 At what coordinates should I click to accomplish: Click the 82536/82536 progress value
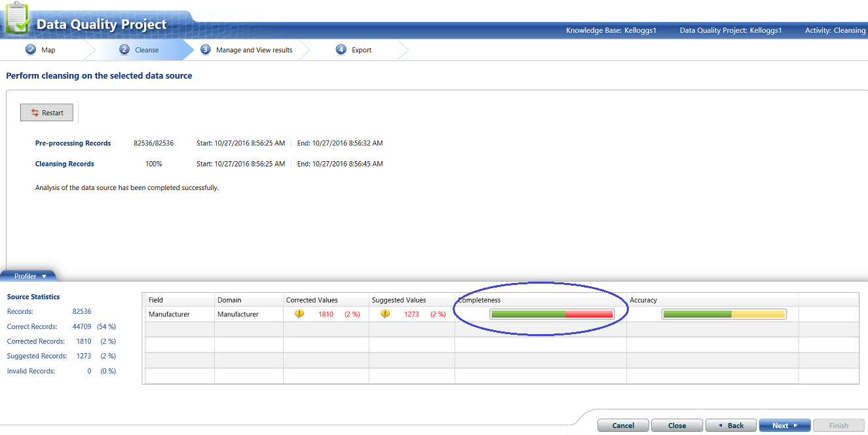[154, 143]
